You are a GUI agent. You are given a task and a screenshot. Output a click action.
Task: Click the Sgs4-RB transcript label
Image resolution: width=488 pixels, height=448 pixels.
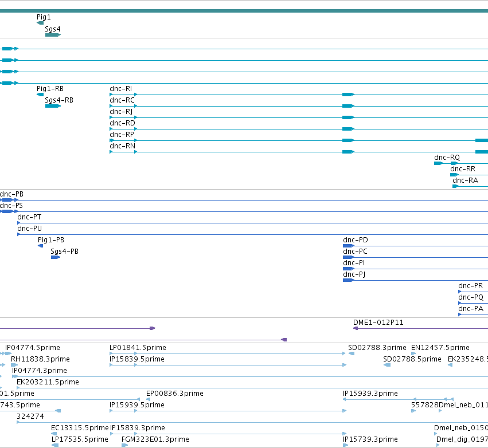[x=59, y=100]
